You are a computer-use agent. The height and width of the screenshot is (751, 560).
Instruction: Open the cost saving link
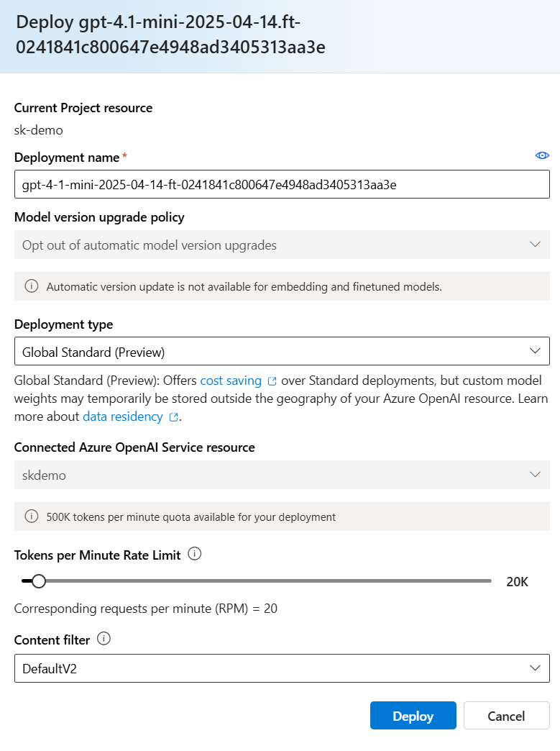(x=231, y=381)
